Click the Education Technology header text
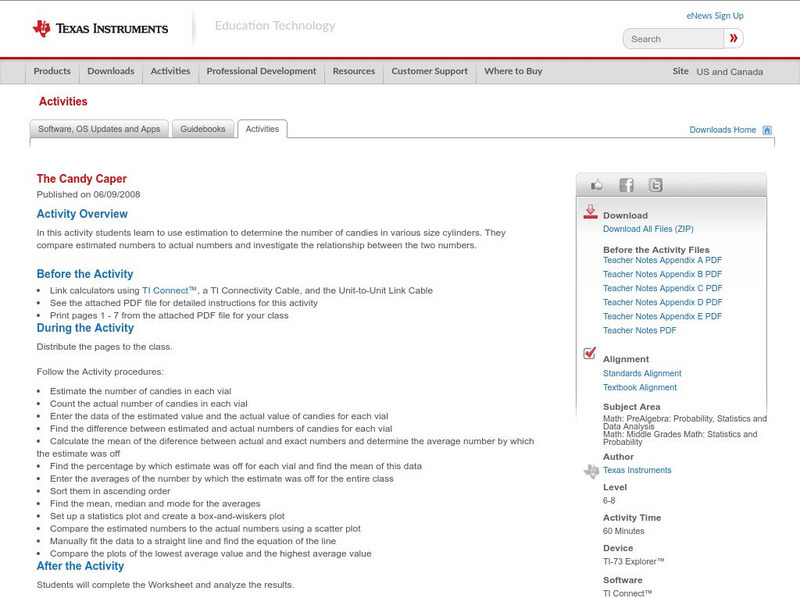Screen dimensions: 800x598 (x=275, y=26)
